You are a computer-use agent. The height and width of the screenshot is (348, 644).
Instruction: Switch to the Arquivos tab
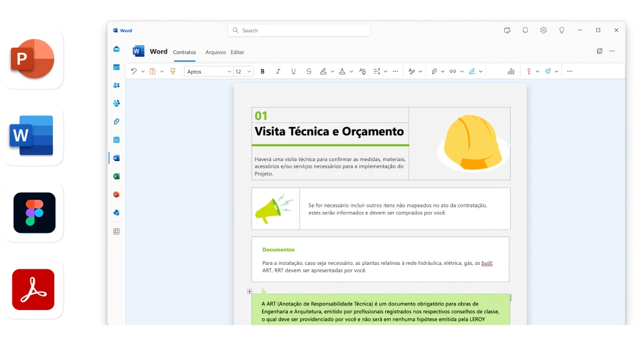[x=216, y=52]
